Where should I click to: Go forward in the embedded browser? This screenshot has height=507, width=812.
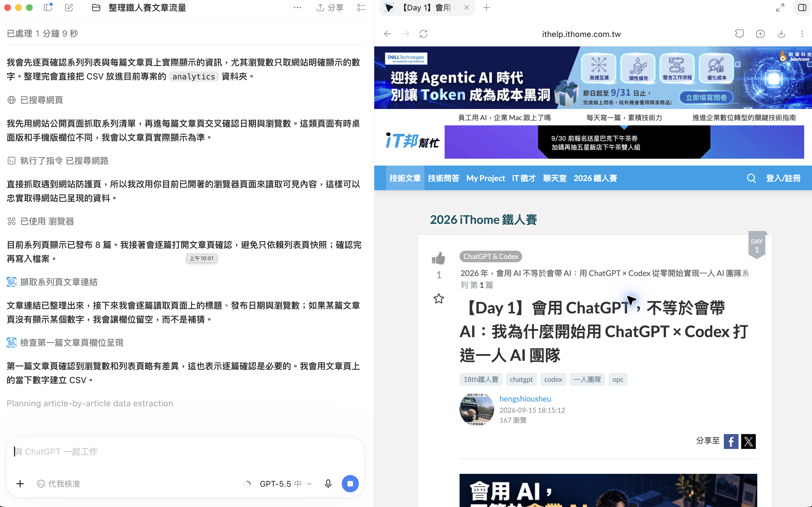pyautogui.click(x=406, y=34)
